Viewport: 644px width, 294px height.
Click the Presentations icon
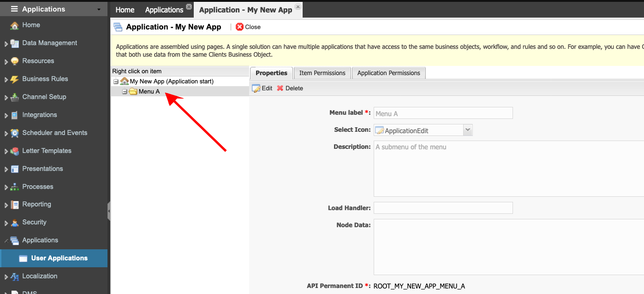14,169
